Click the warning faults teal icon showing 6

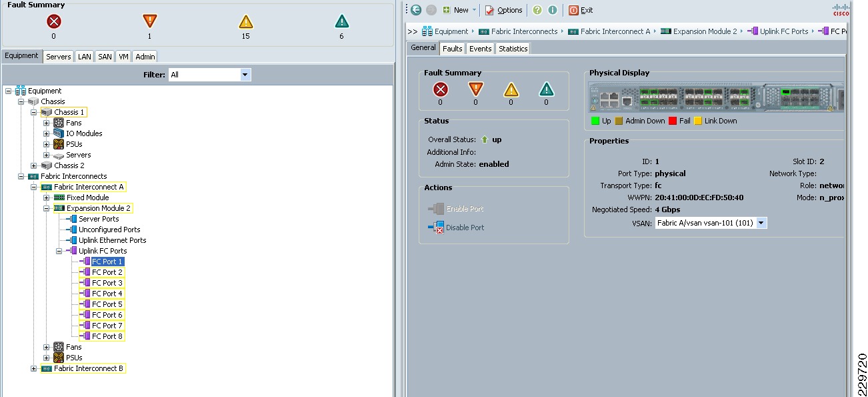342,21
